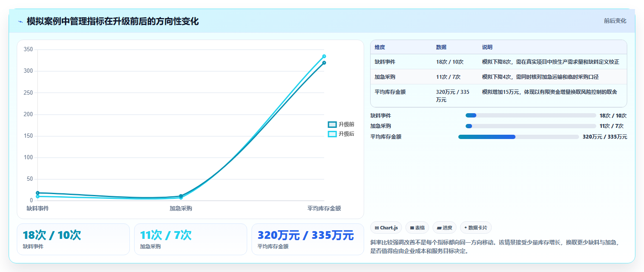Click the 平均库存金额 progress bar
This screenshot has height=272, width=644.
(x=518, y=137)
